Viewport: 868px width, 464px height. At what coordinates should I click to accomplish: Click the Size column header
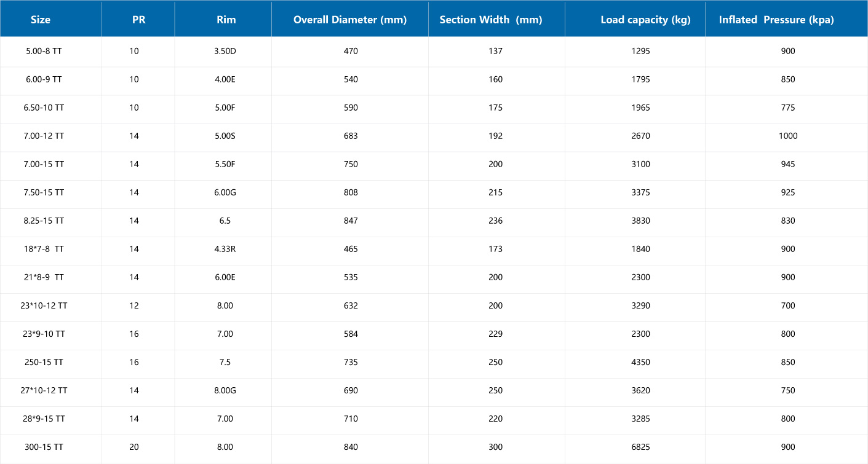pyautogui.click(x=41, y=20)
